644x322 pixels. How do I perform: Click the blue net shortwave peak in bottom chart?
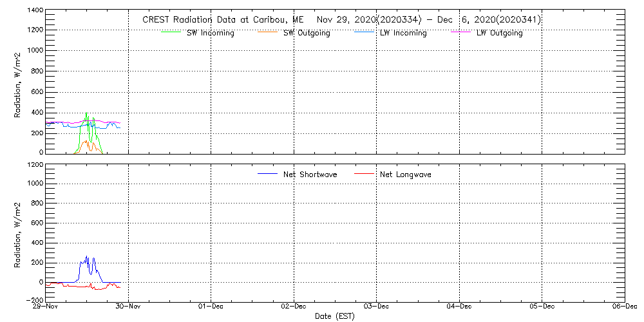[x=86, y=258]
